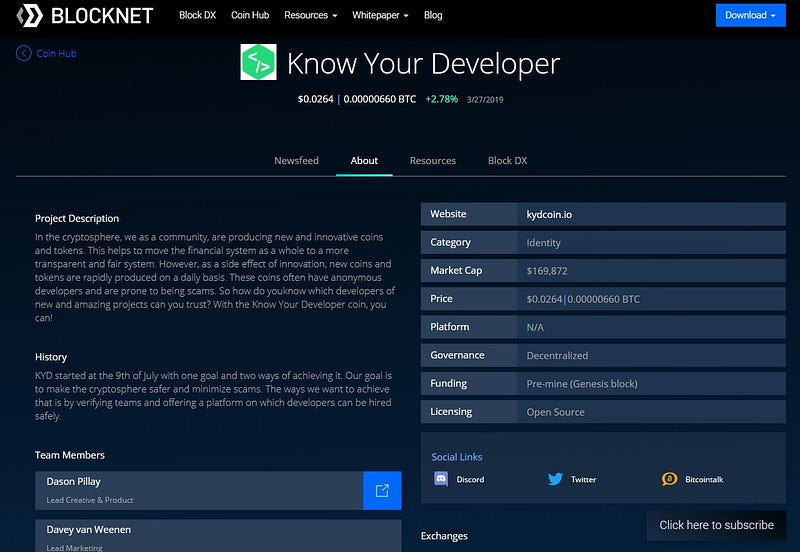The width and height of the screenshot is (800, 552).
Task: Open Dason Pillay's external link icon
Action: tap(382, 490)
